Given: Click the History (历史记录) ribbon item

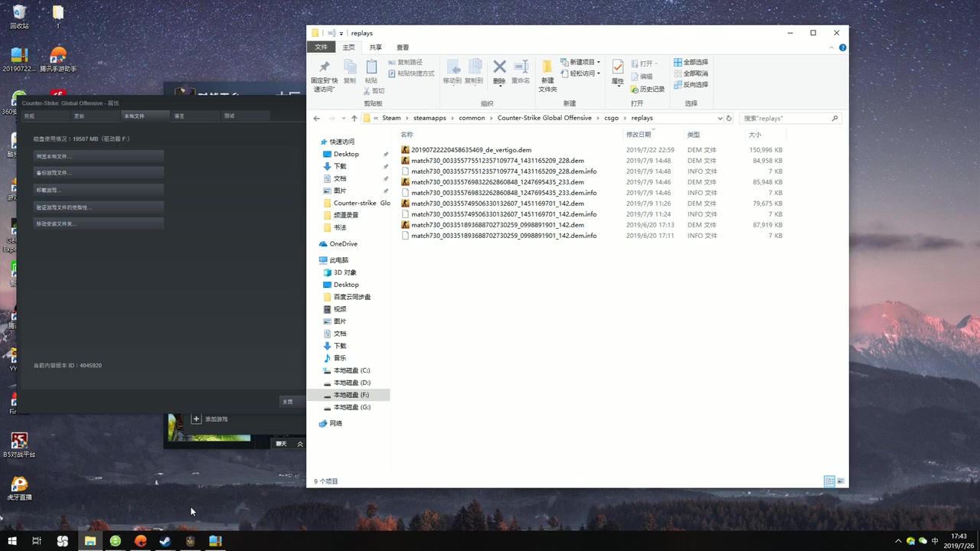Looking at the screenshot, I should [648, 90].
